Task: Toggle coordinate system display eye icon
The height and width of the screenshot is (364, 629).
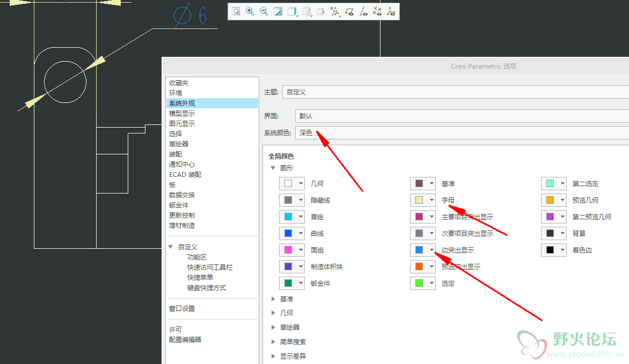Action: [x=391, y=12]
